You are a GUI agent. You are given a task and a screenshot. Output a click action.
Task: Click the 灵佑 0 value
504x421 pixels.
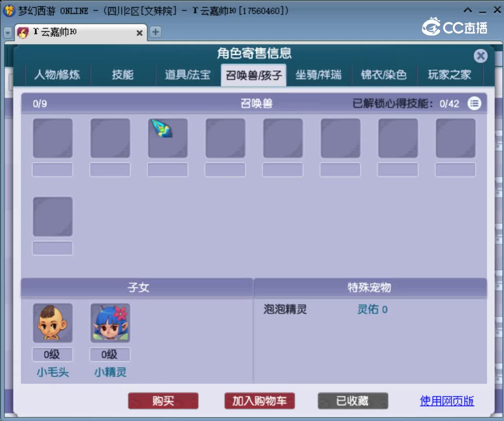372,309
